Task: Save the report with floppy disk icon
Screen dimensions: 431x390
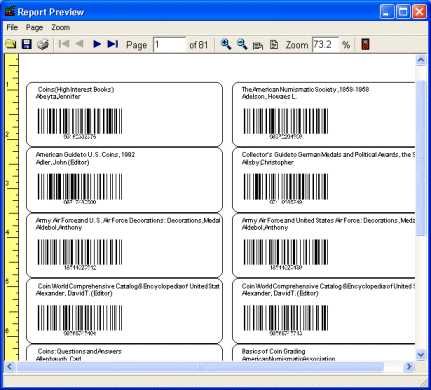Action: click(27, 44)
